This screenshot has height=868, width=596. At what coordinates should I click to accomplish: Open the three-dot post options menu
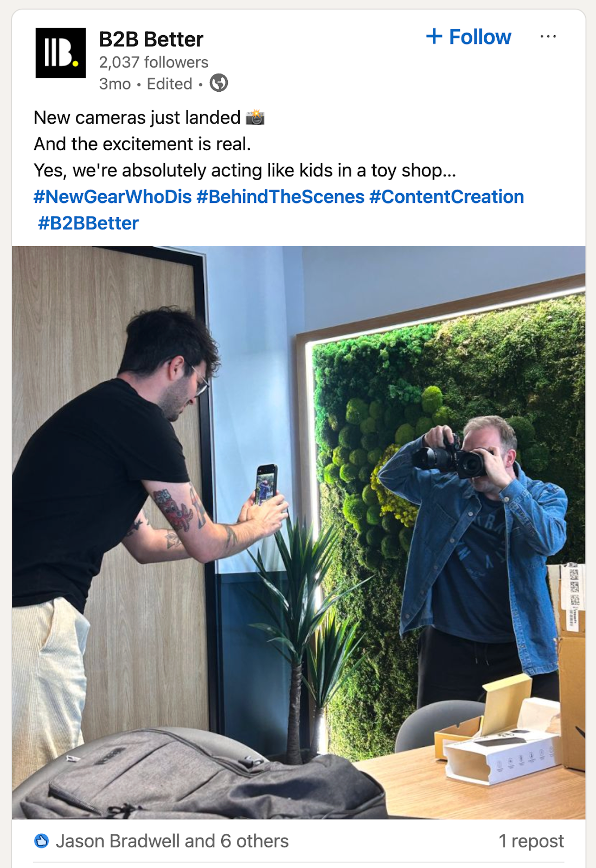tap(548, 37)
